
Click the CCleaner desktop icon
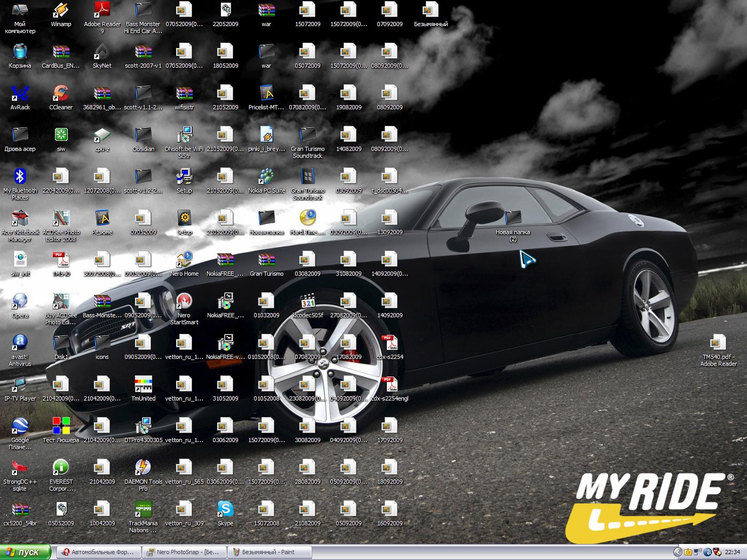coord(61,94)
